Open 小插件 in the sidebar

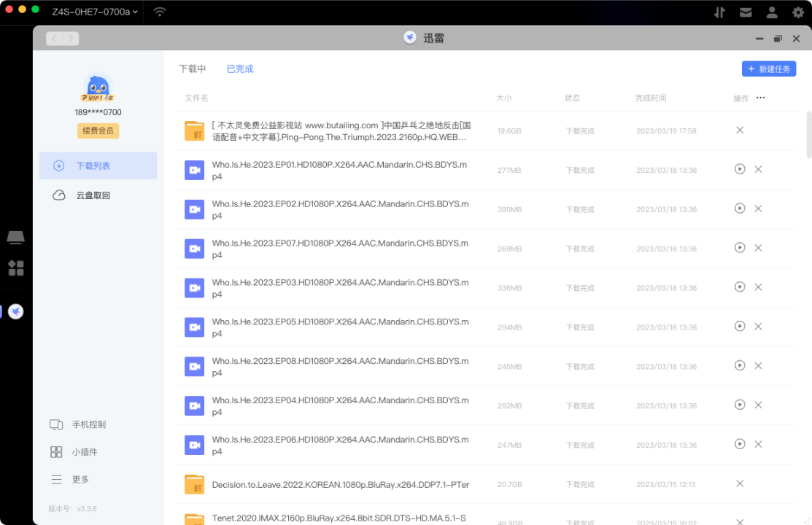coord(74,452)
